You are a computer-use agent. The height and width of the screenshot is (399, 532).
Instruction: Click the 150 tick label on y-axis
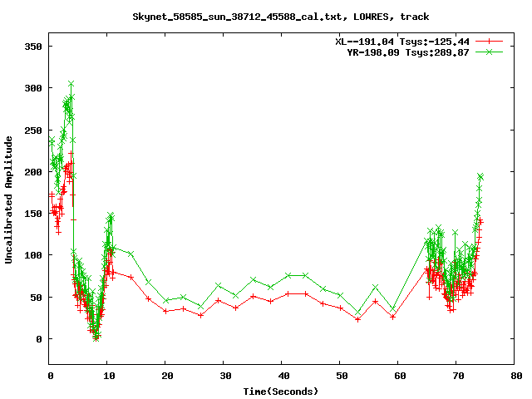[33, 214]
